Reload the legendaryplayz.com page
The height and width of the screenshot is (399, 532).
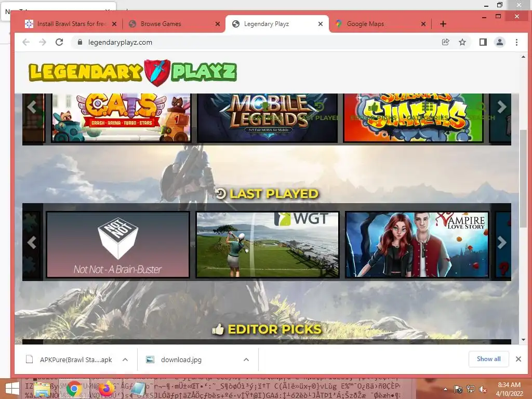59,42
